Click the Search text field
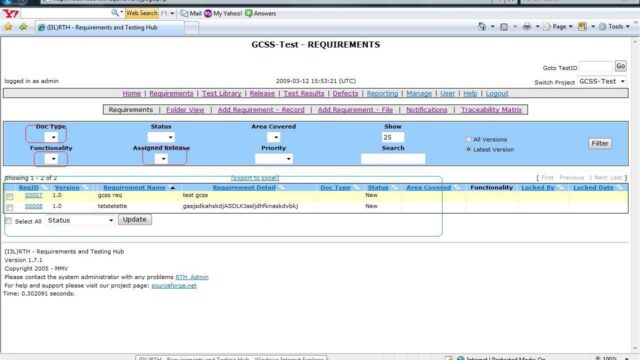640x360 pixels. (x=393, y=159)
